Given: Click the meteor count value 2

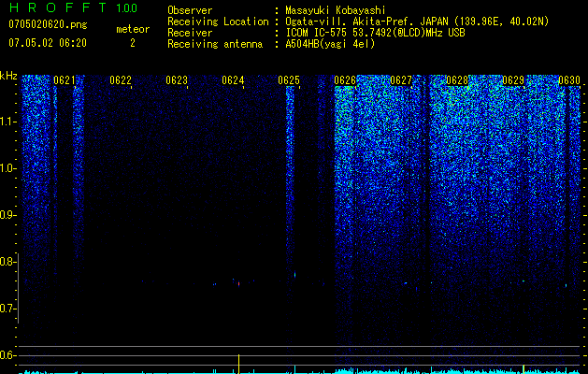Looking at the screenshot, I should pos(133,43).
